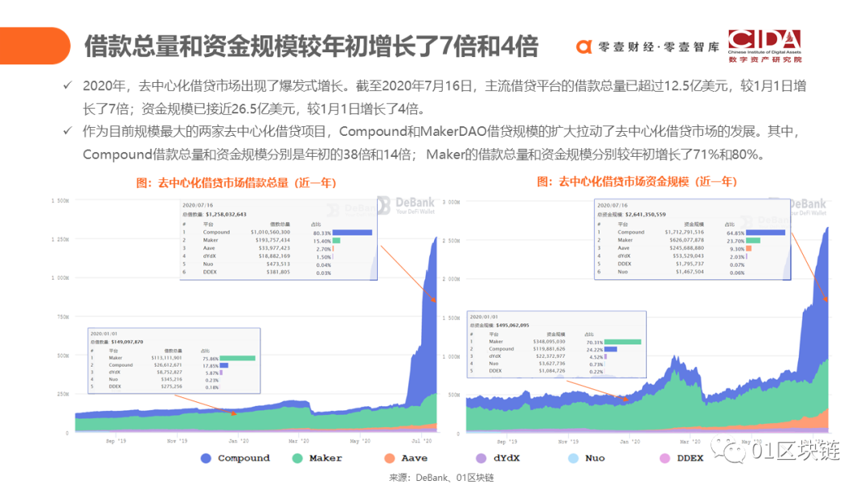
Task: Click the 64.85% blue share bar
Action: click(x=766, y=232)
